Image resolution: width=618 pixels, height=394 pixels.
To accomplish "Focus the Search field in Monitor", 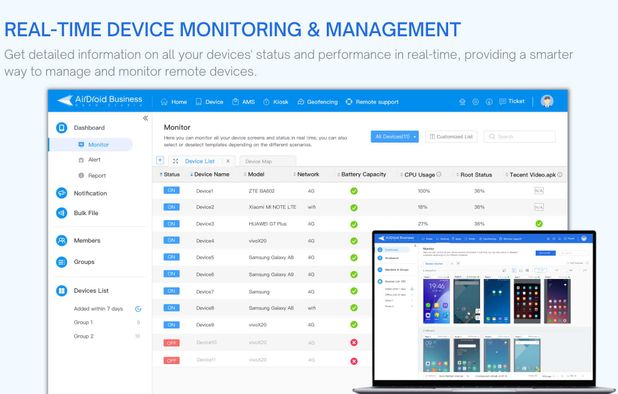I will (x=519, y=137).
